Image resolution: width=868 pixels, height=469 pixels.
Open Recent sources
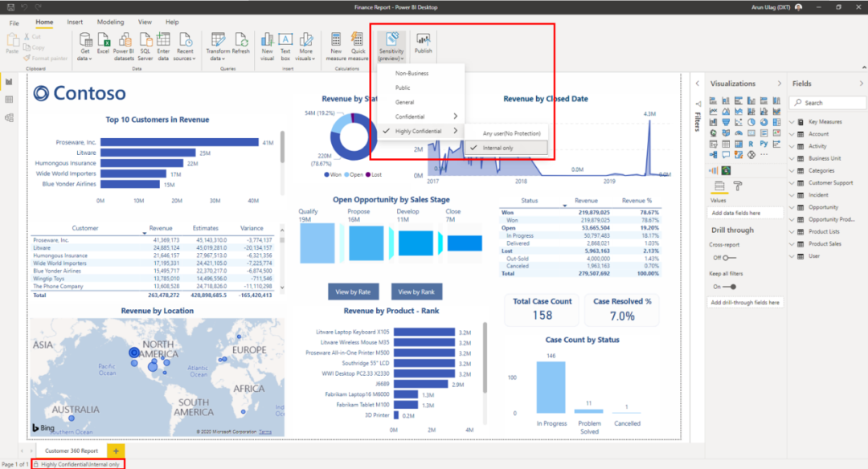pos(185,46)
